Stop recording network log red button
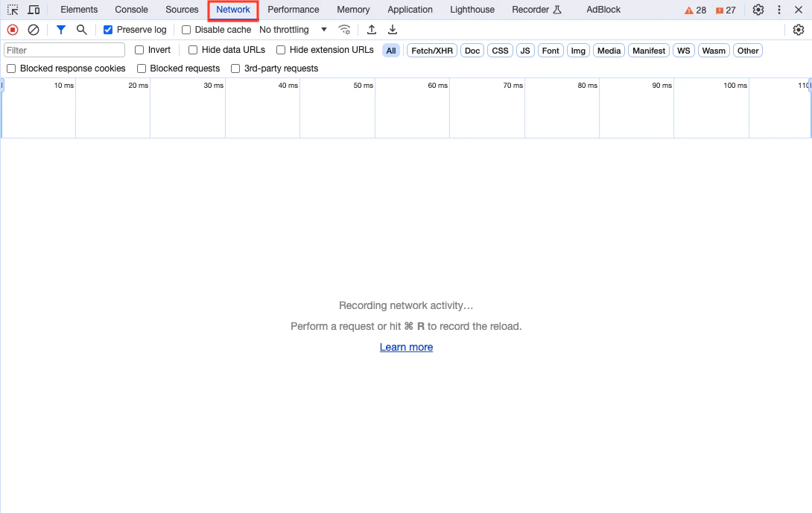 click(x=13, y=30)
